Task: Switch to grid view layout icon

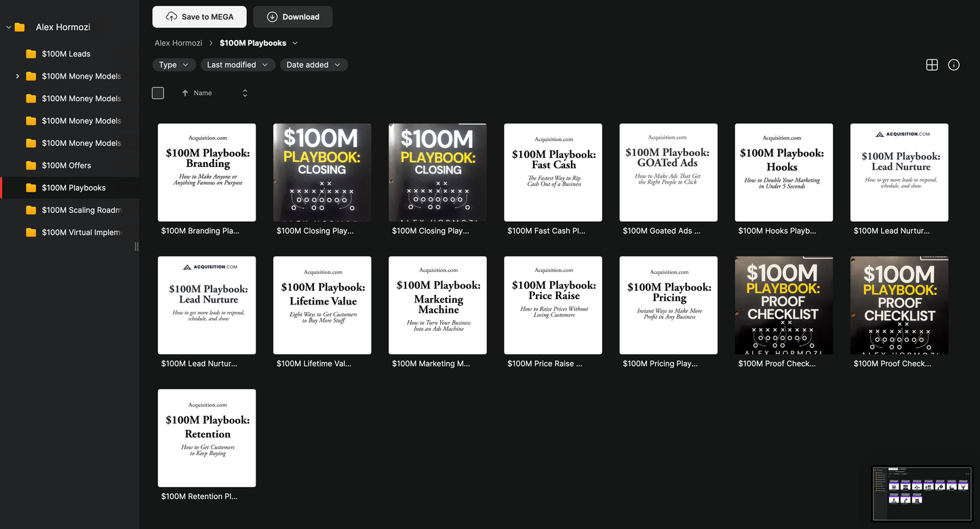Action: coord(932,65)
